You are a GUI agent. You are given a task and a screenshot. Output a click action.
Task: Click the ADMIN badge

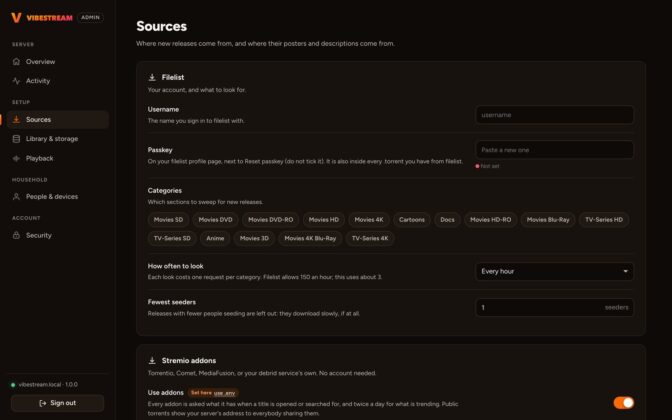point(90,18)
